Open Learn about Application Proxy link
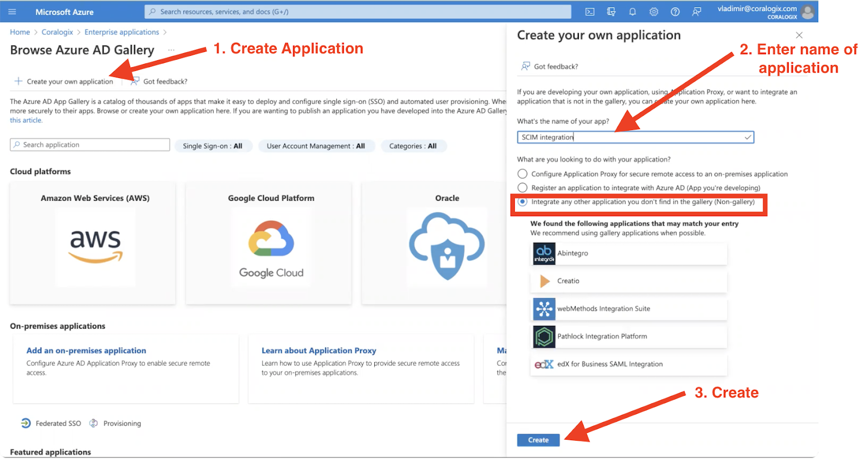868x463 pixels. [319, 351]
